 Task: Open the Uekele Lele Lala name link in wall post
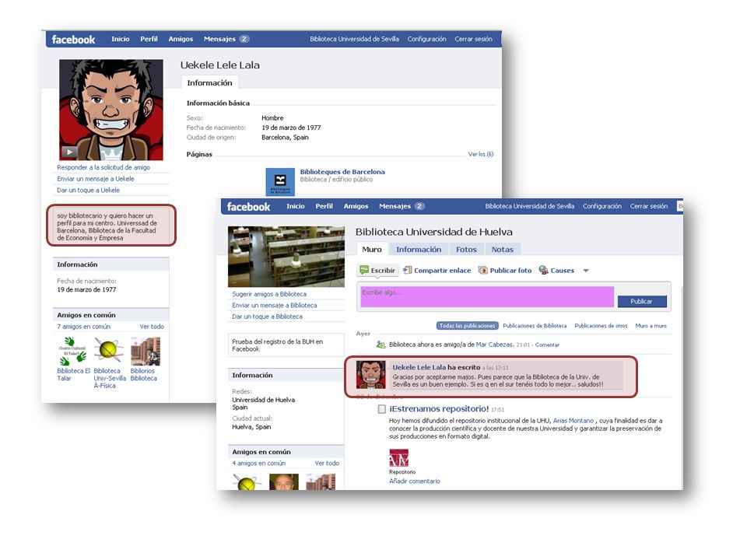[419, 367]
